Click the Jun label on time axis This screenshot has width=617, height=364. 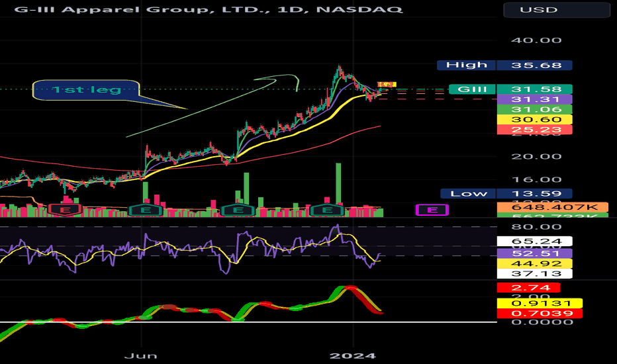pyautogui.click(x=140, y=356)
